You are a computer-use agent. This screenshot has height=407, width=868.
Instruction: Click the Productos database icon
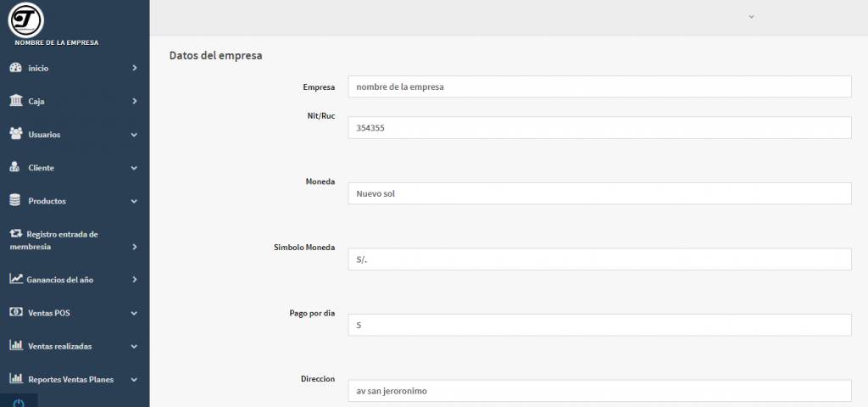tap(14, 201)
